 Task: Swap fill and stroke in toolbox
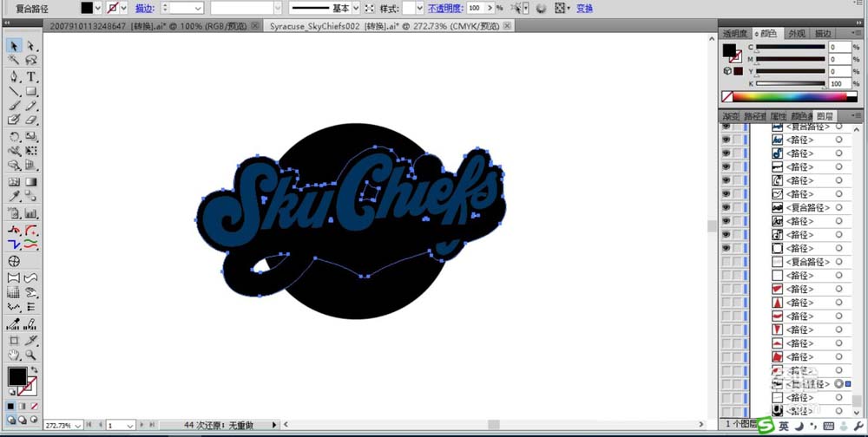[35, 370]
